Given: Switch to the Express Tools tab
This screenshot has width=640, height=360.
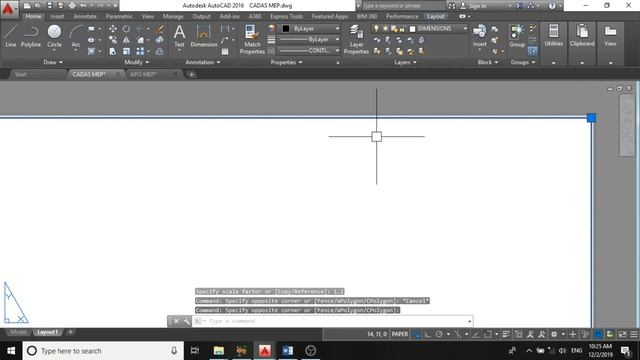Looking at the screenshot, I should (287, 16).
